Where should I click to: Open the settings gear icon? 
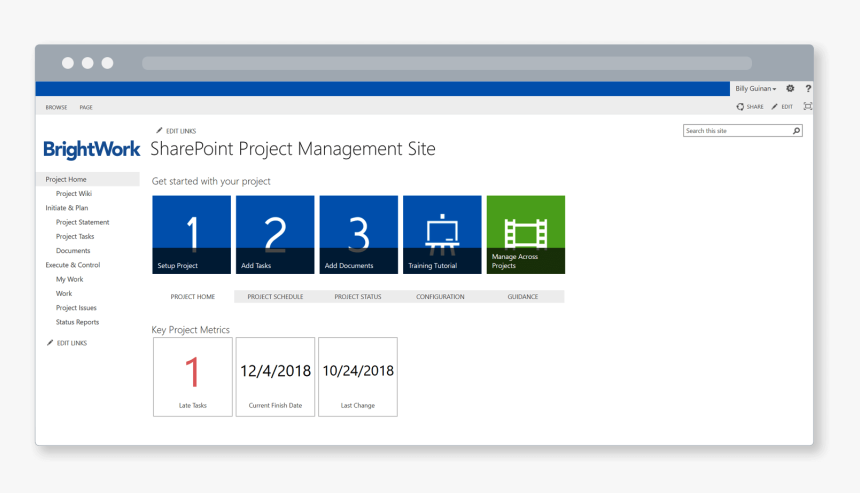790,88
